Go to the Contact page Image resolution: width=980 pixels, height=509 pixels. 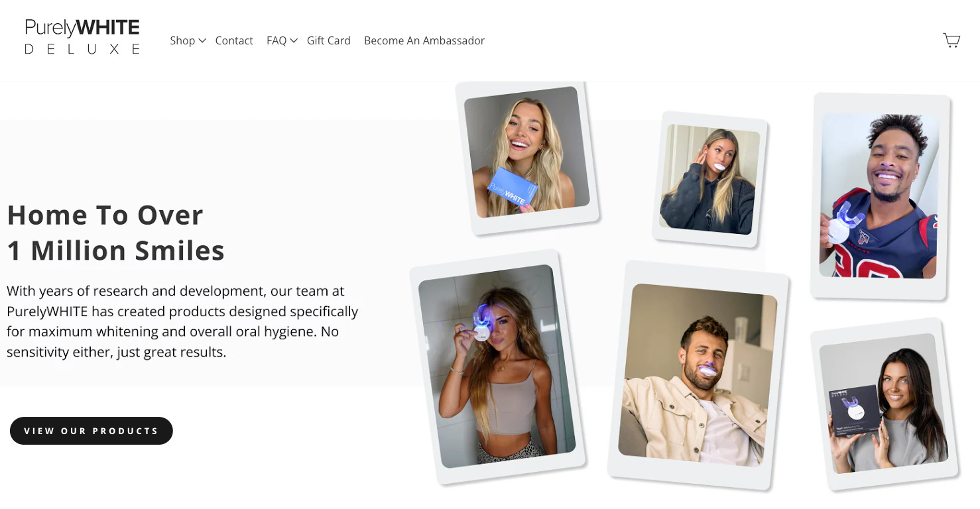click(234, 41)
